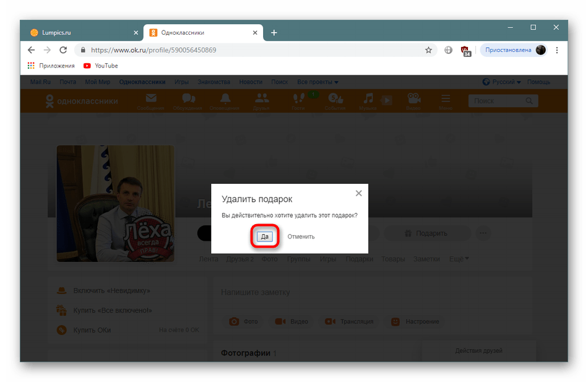Open the YouTube bookmark
Screen dimensions: 588x382
[x=101, y=66]
